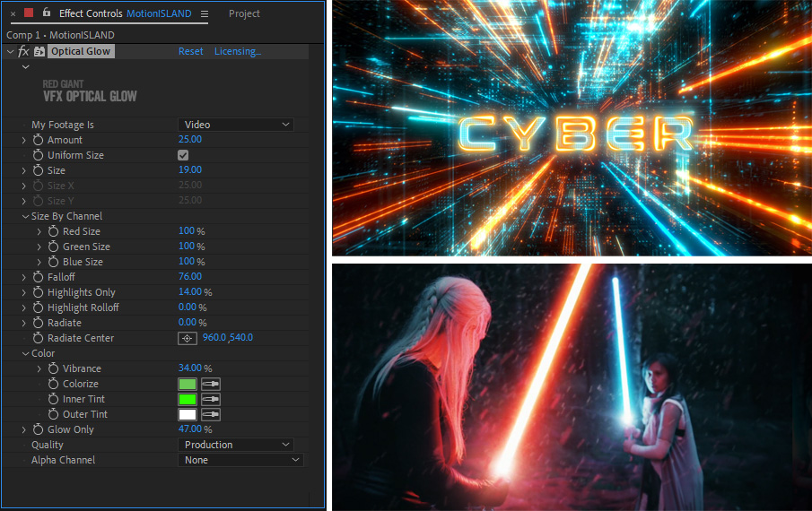Toggle the Effect Controls panel lock icon
Image resolution: width=812 pixels, height=511 pixels.
pos(46,13)
